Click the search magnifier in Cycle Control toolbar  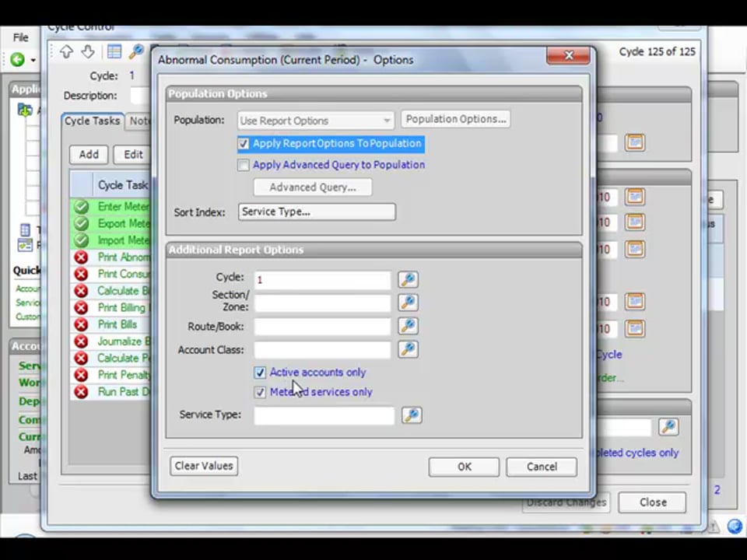coord(137,51)
